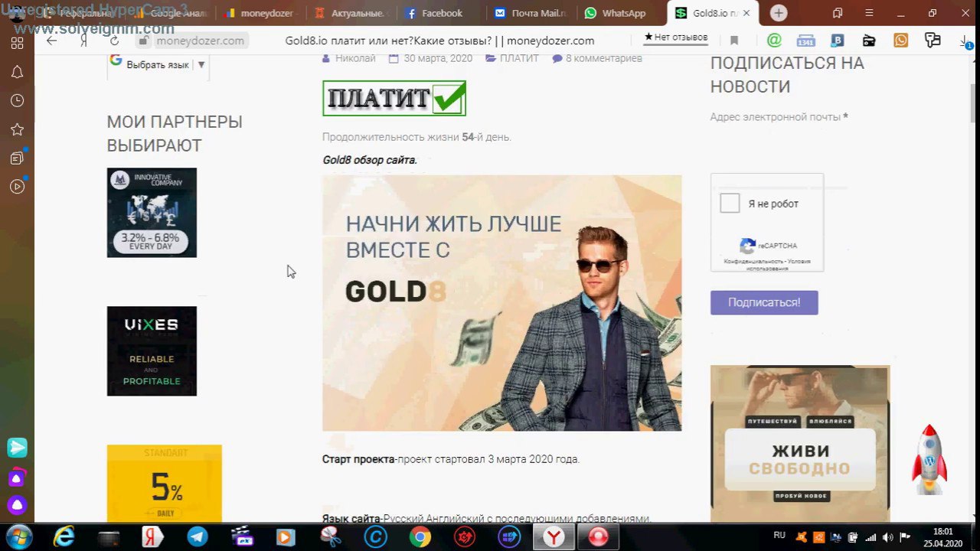Open the yellow Standart 5% daily banner
This screenshot has width=980, height=551.
[165, 484]
